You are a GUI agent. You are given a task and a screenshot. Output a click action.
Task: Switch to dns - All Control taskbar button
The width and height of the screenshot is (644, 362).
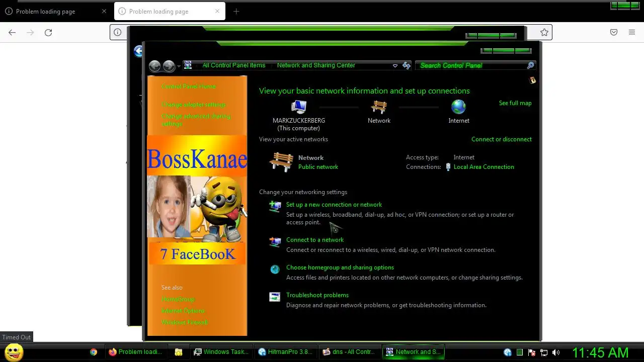[x=349, y=352]
